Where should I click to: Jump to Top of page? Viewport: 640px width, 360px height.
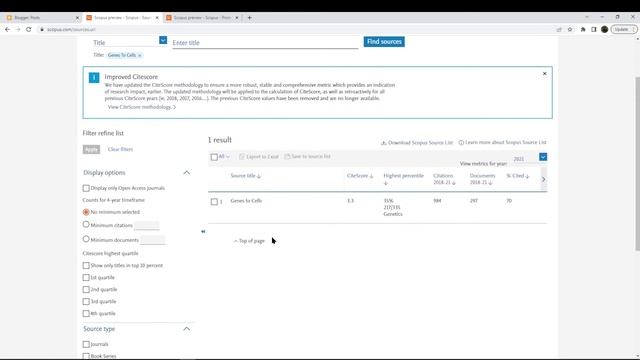pyautogui.click(x=249, y=241)
